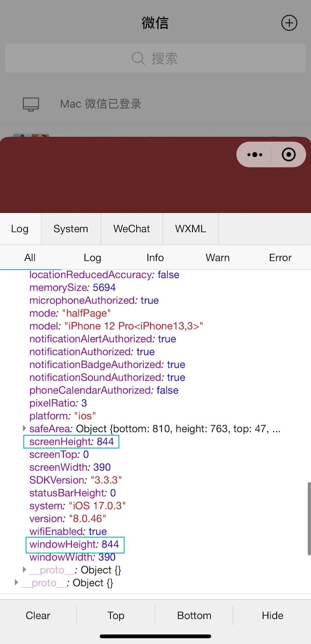Click the screenHeight: 844 entry
Viewport: 311px width, 644px height.
pyautogui.click(x=71, y=442)
